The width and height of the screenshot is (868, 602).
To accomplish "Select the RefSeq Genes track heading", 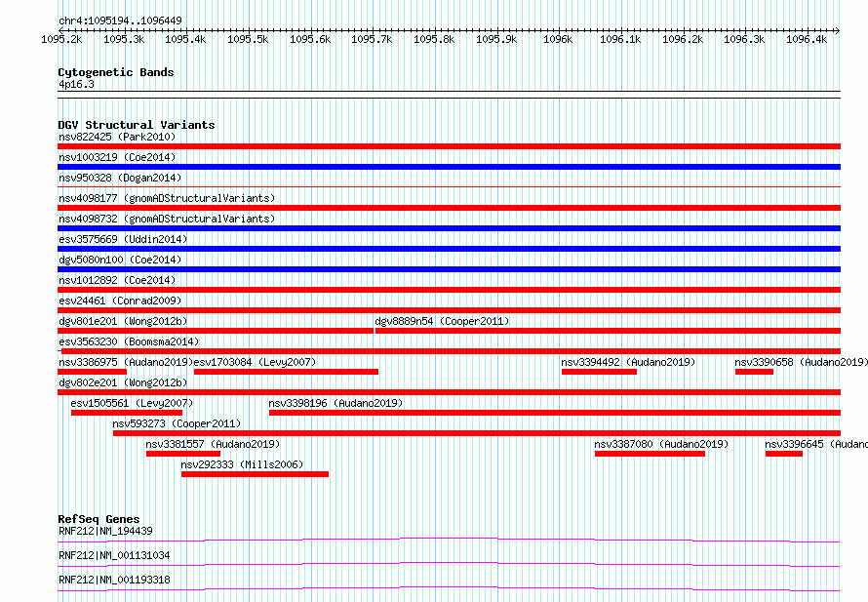I will click(99, 519).
